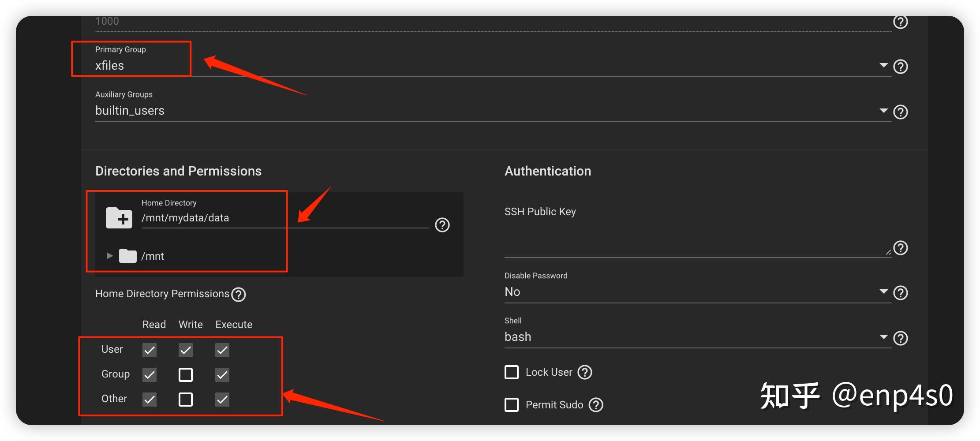Viewport: 980px width, 441px height.
Task: Check the Lock User checkbox
Action: (512, 372)
